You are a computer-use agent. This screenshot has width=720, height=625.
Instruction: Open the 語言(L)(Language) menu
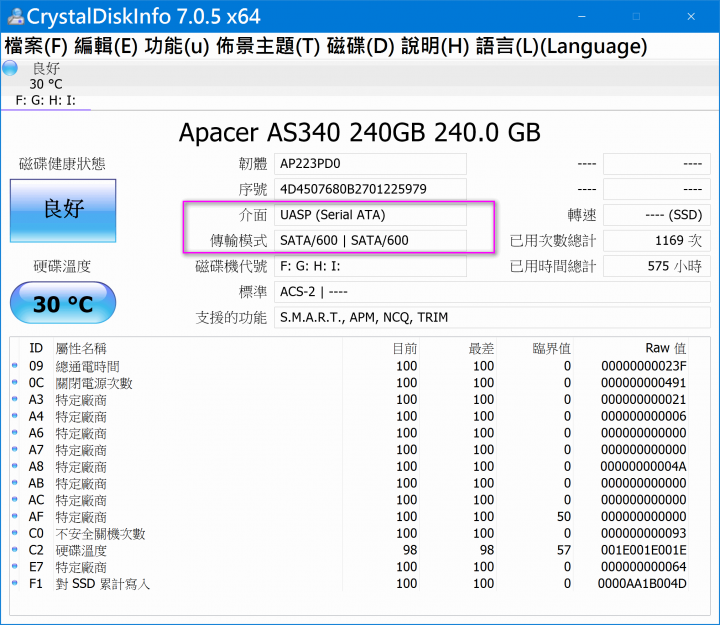(561, 46)
